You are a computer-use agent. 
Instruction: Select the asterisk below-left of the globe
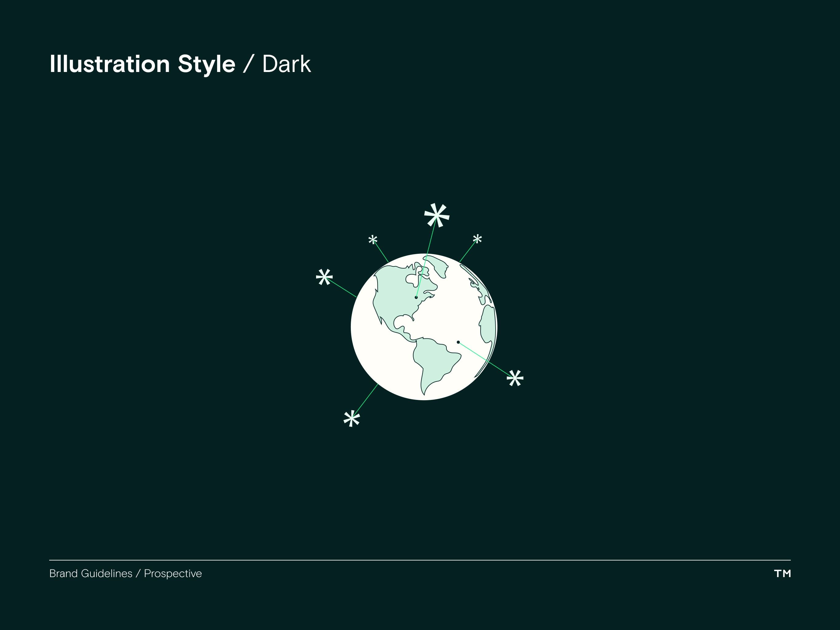click(352, 419)
